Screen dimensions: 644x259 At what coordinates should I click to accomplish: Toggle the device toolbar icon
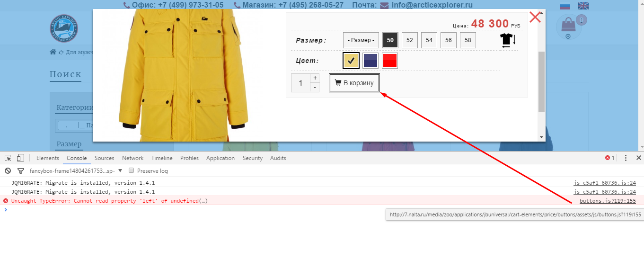[x=20, y=158]
